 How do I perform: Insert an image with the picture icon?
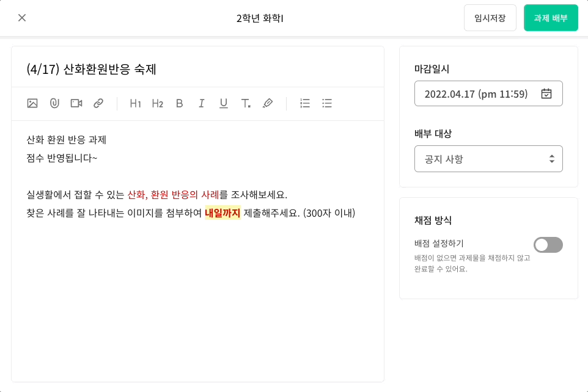(32, 103)
